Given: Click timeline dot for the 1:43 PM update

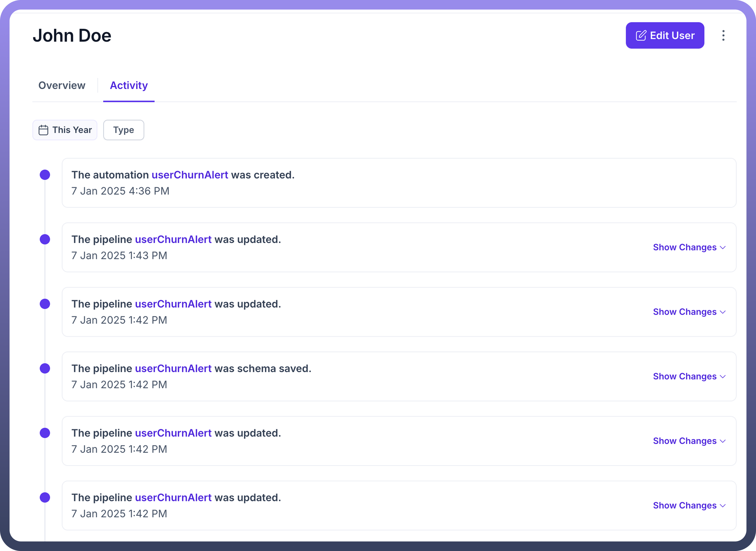Looking at the screenshot, I should tap(45, 239).
